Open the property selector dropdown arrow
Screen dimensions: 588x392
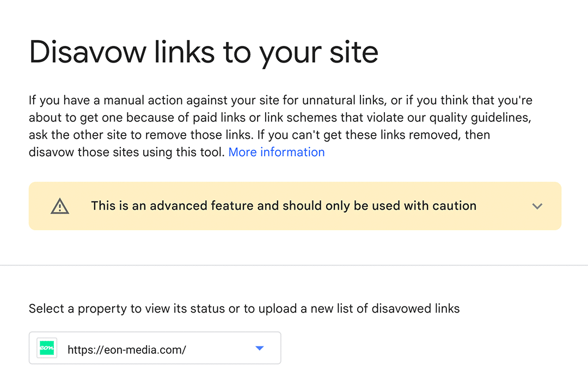point(260,348)
